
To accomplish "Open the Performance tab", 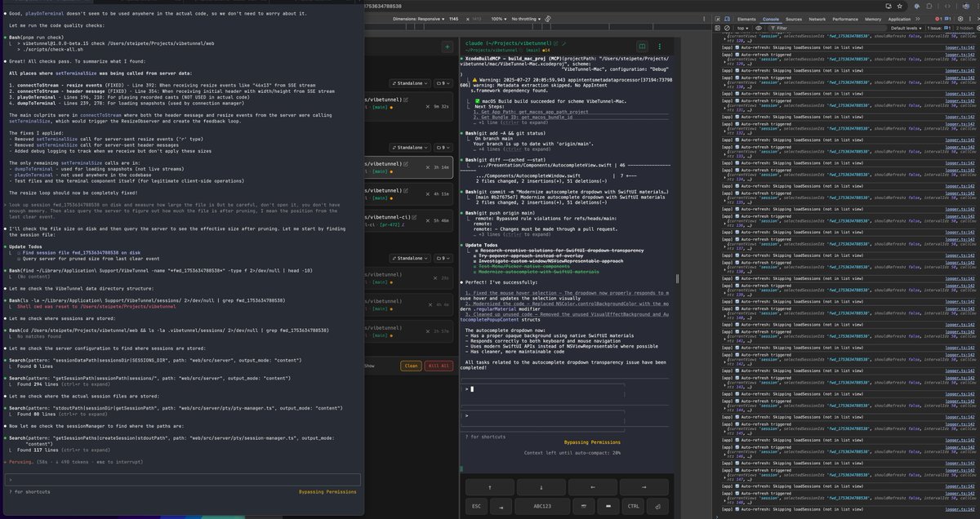I will [845, 19].
